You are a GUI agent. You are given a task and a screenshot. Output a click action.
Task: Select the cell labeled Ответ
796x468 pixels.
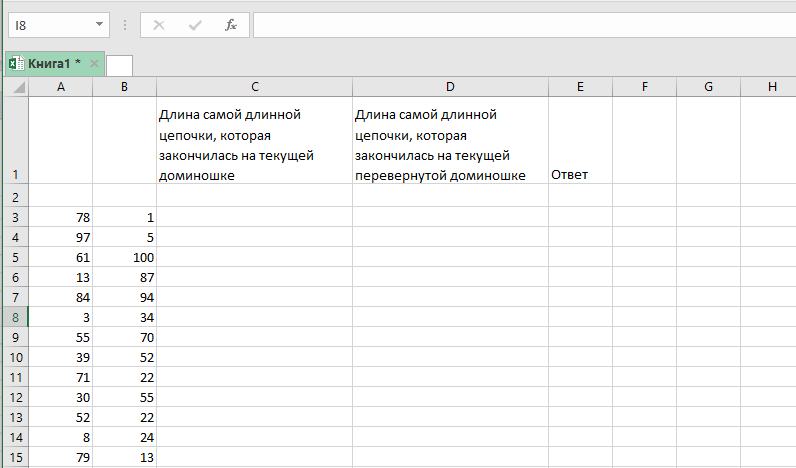pyautogui.click(x=580, y=174)
